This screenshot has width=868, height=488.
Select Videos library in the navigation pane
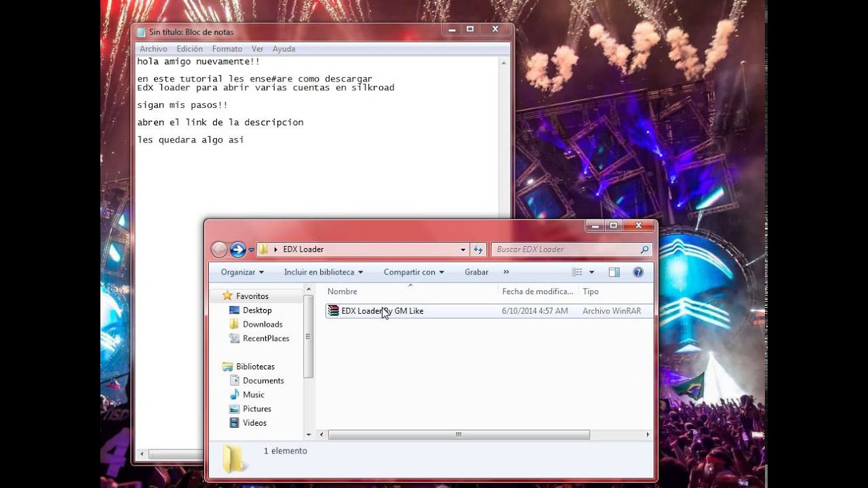[254, 423]
